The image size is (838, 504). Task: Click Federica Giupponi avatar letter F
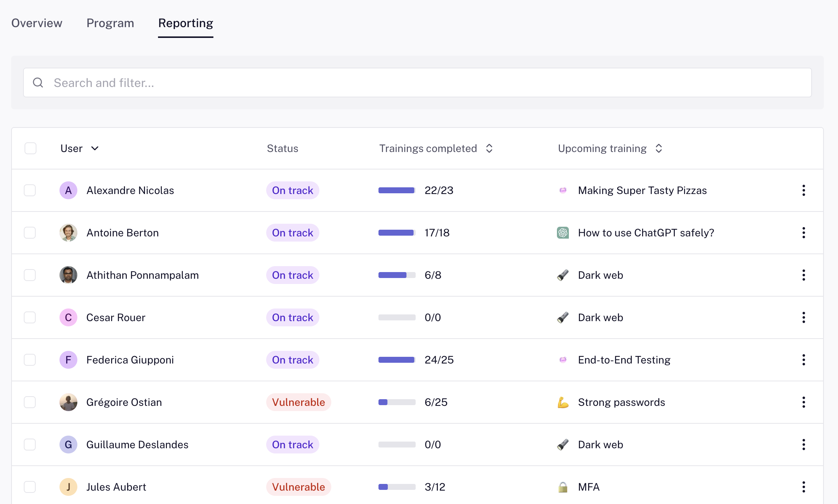point(68,360)
